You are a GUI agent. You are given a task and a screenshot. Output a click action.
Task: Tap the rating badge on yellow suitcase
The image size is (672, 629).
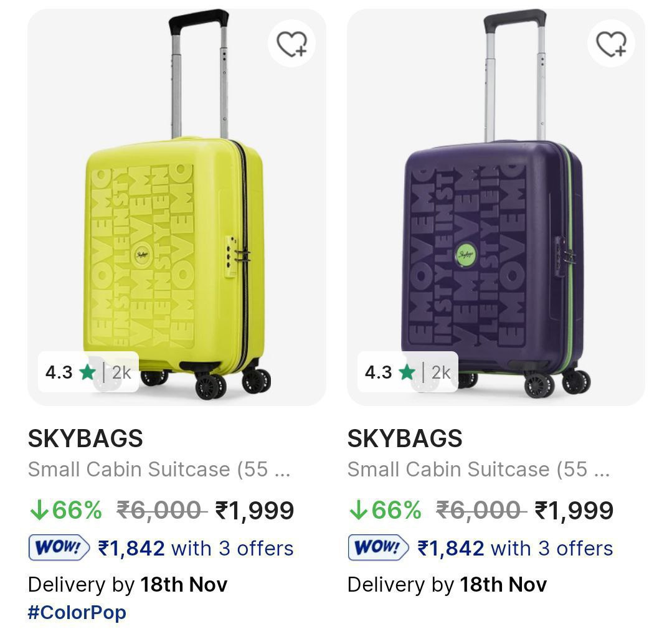click(x=88, y=372)
